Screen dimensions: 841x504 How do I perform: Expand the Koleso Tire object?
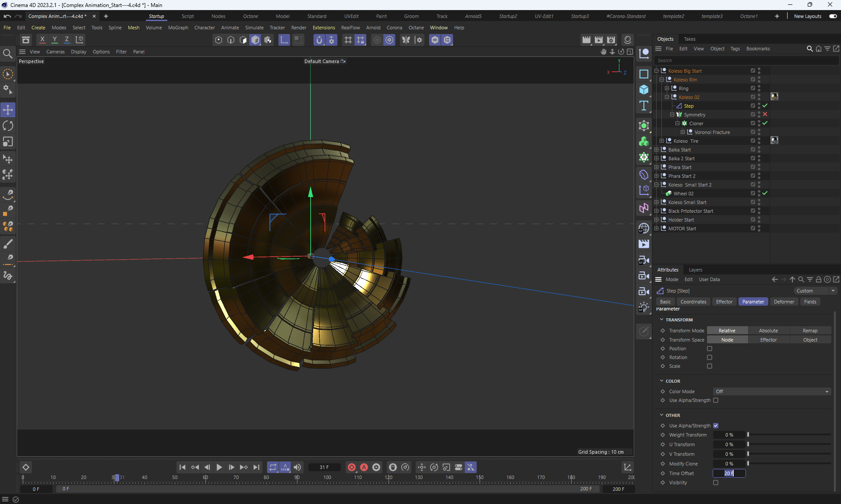(661, 141)
